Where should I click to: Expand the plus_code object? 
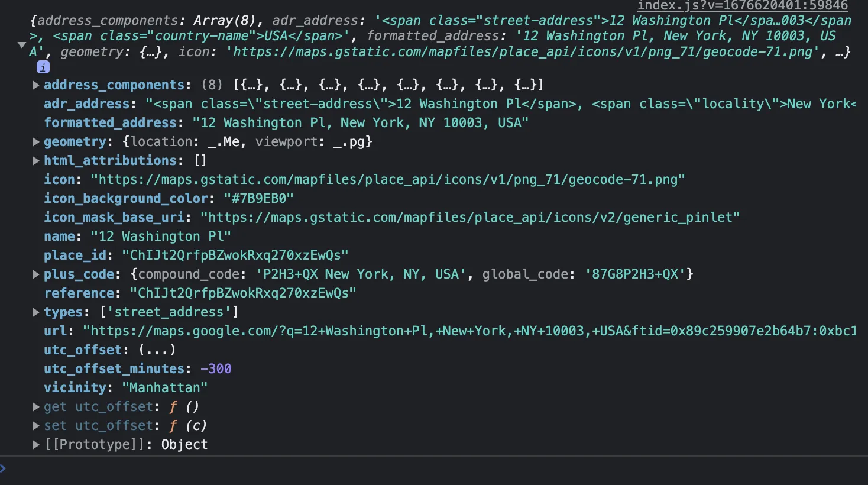tap(36, 274)
